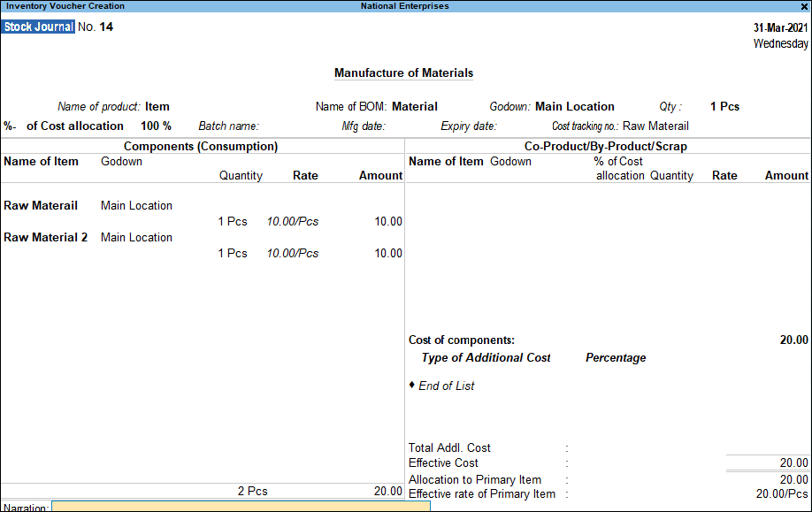Select End of List under additional cost

[446, 386]
